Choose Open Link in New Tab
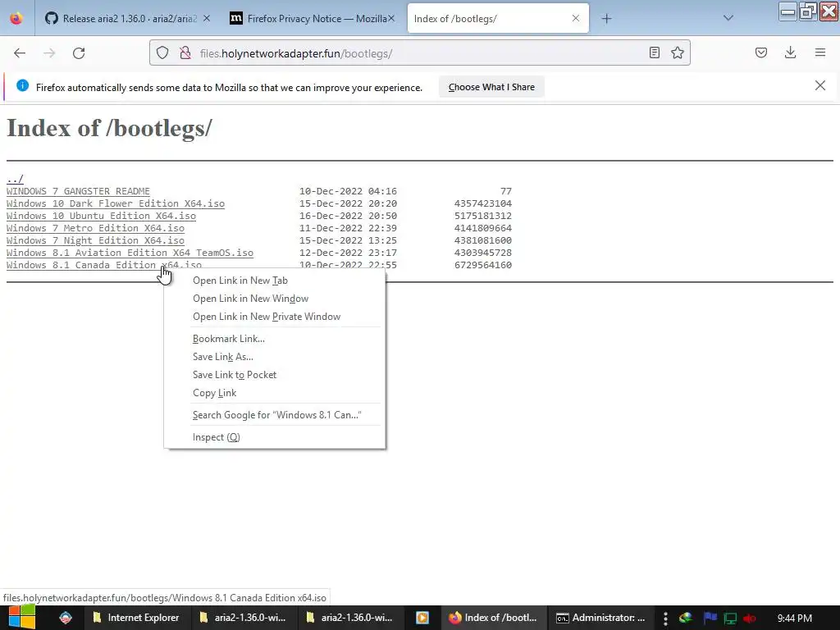Viewport: 840px width, 630px height. coord(274,281)
